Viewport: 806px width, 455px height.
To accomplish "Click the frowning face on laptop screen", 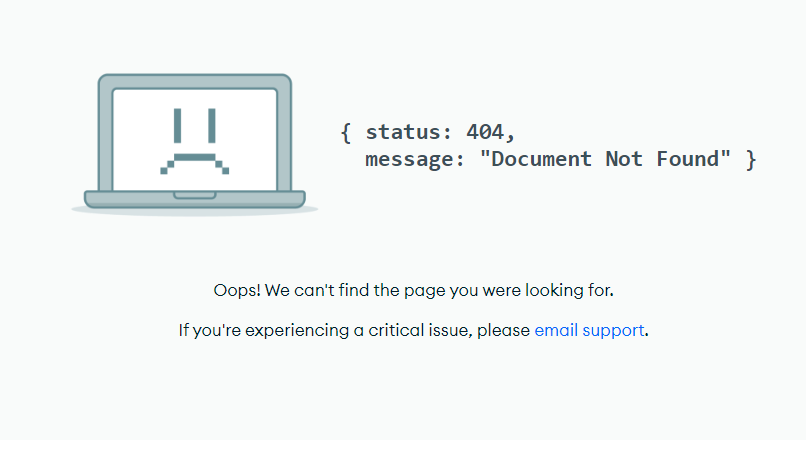I will (x=195, y=141).
